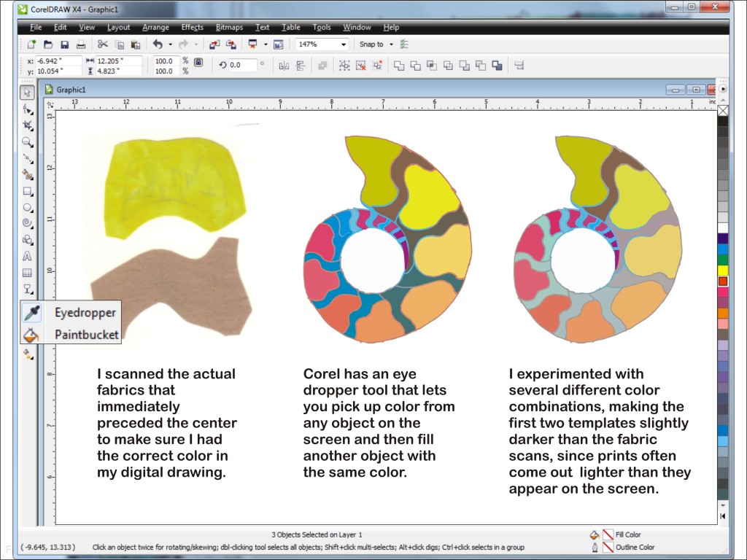
Task: Open the Arrange menu
Action: tap(155, 27)
